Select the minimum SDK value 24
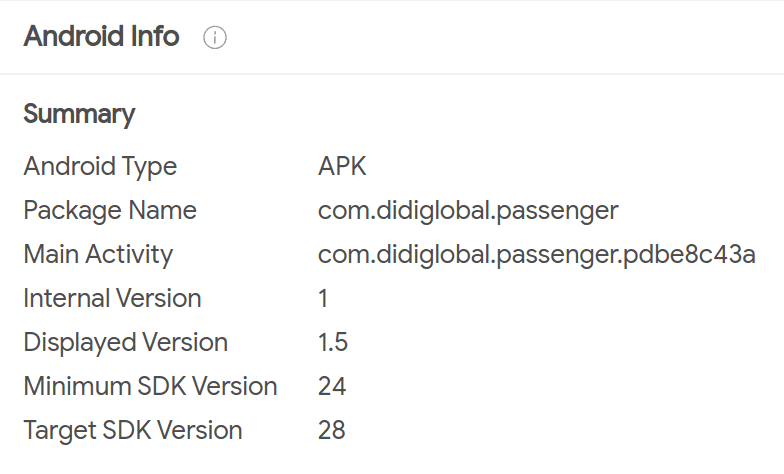This screenshot has width=784, height=474. pos(332,386)
